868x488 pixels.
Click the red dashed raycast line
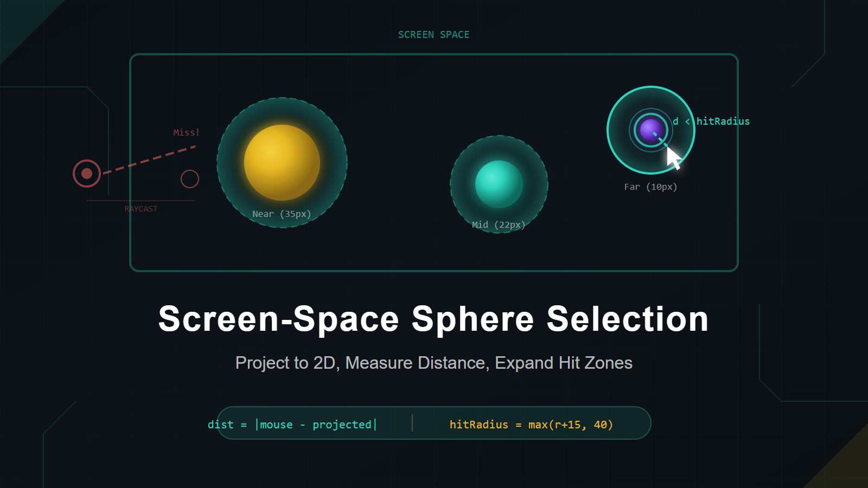149,159
